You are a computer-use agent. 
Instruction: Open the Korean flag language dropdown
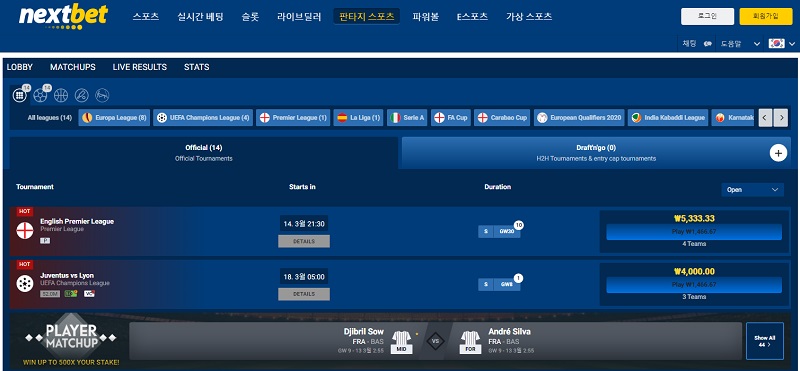pos(782,44)
